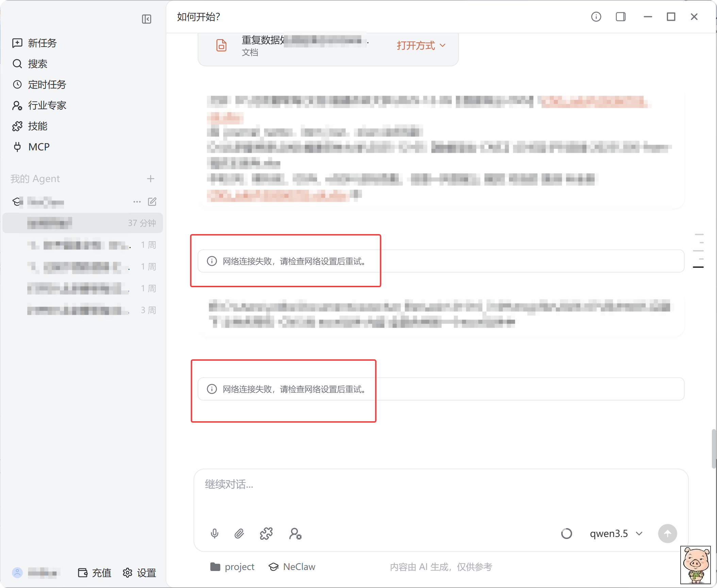Click the puzzle skill icon in sidebar
Image resolution: width=717 pixels, height=588 pixels.
click(17, 126)
